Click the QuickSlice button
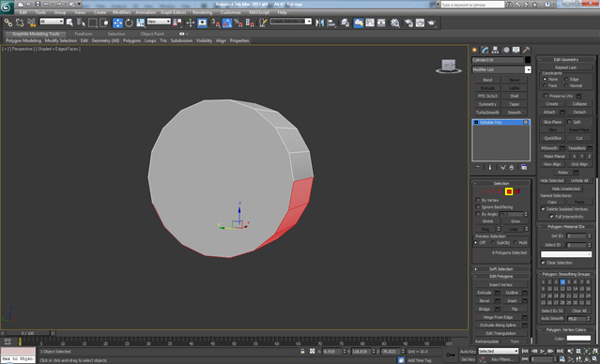 pos(553,138)
